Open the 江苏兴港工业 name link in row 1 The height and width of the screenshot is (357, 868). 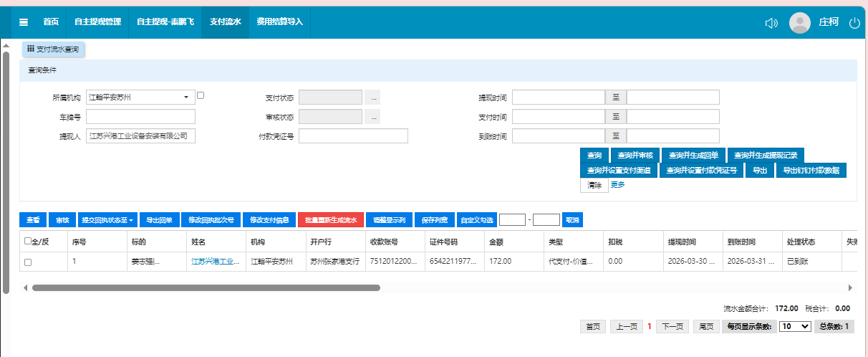(213, 262)
